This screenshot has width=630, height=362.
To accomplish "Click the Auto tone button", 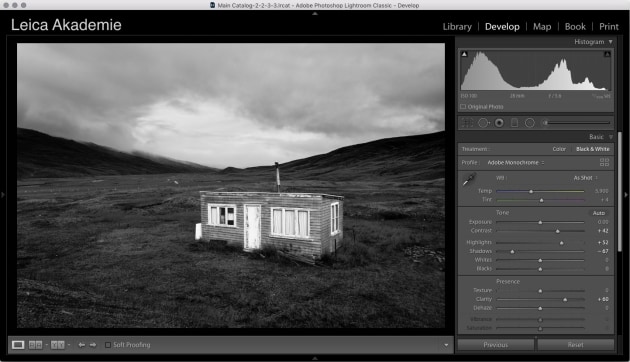I will pyautogui.click(x=598, y=213).
